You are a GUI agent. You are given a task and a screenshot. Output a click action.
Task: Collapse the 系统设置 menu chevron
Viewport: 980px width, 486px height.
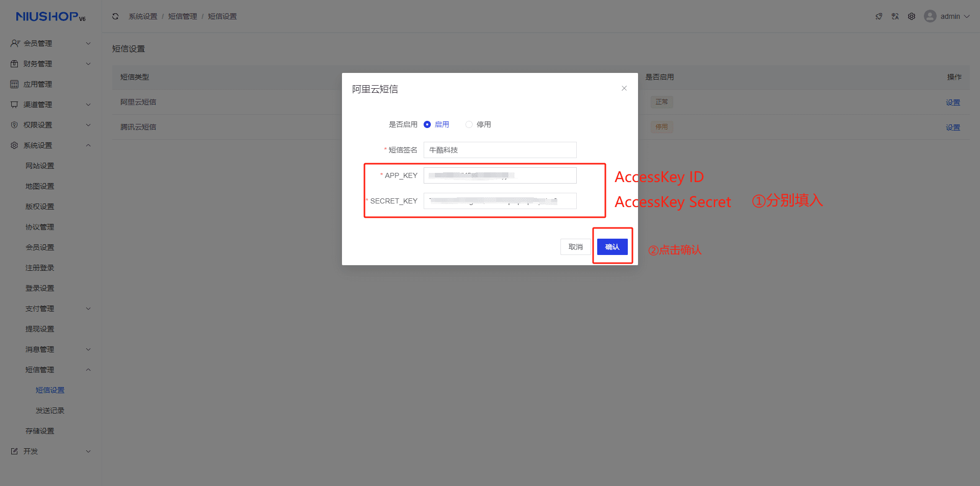[88, 145]
